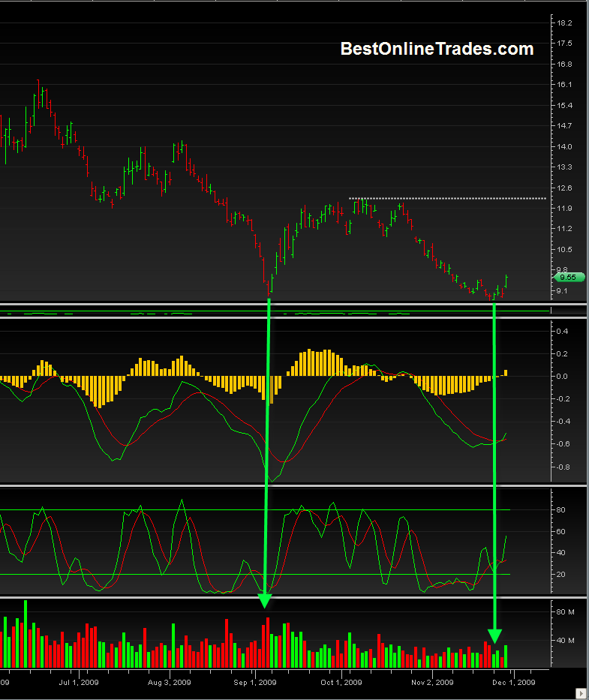Select the 10.5 price axis label
Image resolution: width=589 pixels, height=700 pixels.
pos(564,250)
